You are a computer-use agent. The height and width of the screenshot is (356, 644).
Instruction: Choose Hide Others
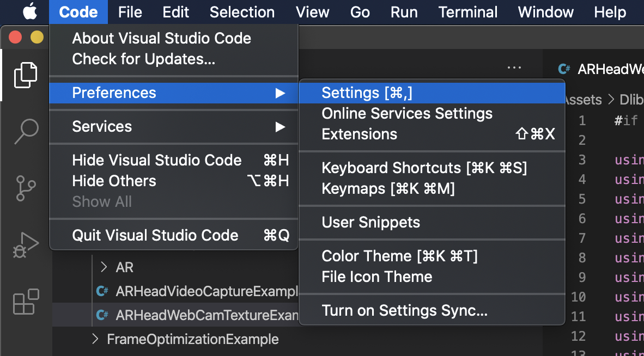click(x=173, y=181)
